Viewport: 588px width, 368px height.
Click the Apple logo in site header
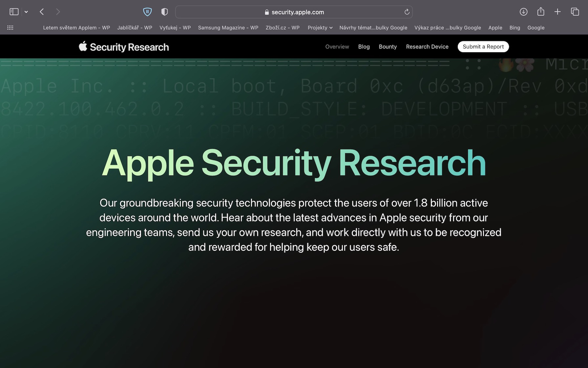tap(83, 46)
